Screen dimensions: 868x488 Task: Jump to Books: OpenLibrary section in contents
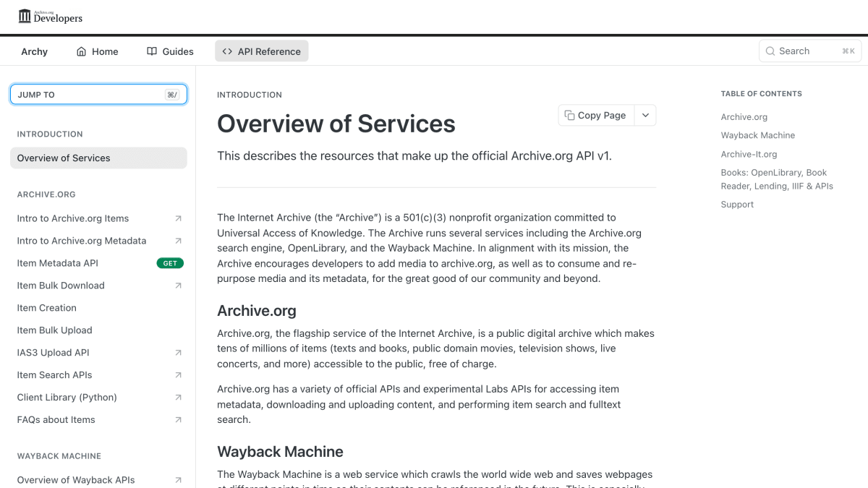click(x=777, y=179)
